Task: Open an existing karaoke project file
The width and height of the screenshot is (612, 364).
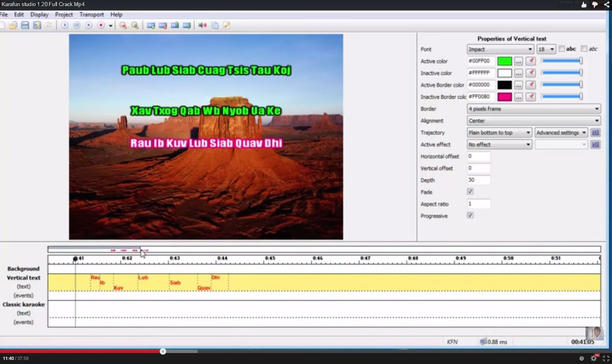Action: [x=13, y=25]
